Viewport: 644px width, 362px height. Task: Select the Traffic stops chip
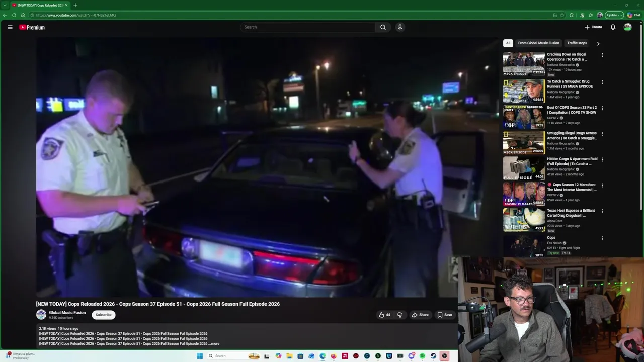(x=577, y=43)
